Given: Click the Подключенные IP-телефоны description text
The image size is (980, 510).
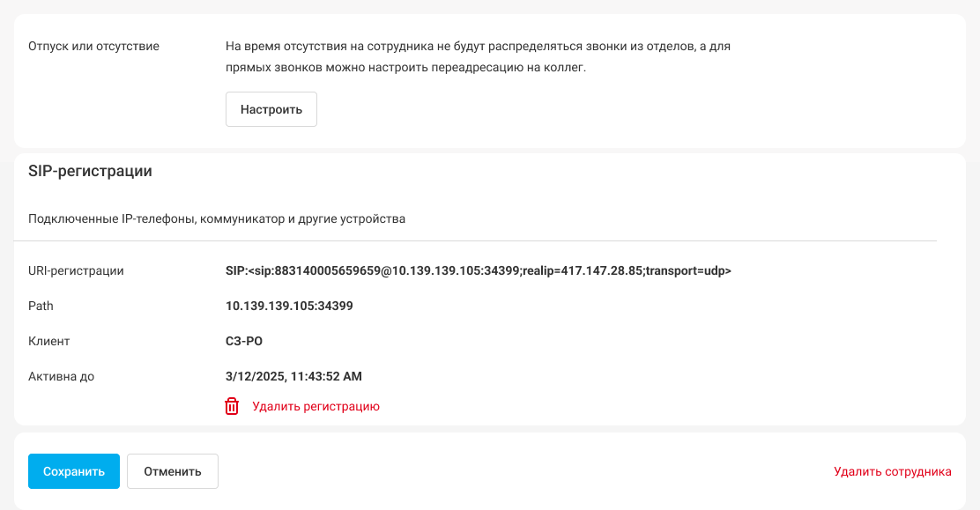Looking at the screenshot, I should coord(217,218).
